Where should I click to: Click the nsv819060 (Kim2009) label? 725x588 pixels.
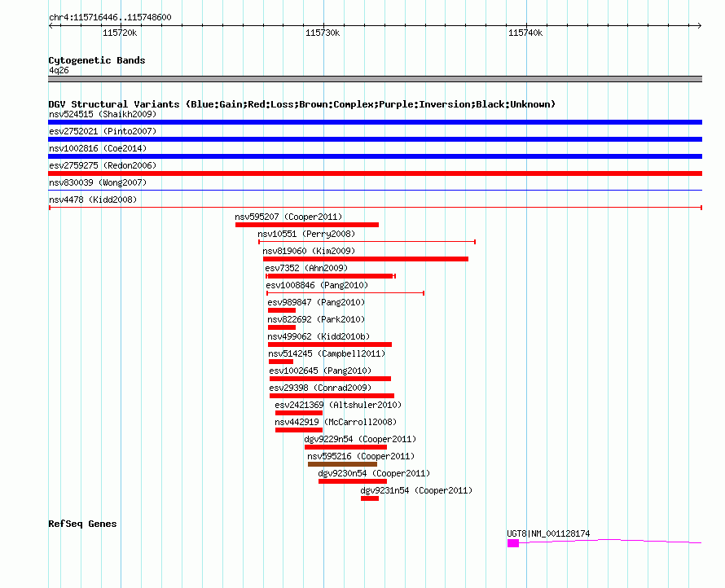click(x=309, y=251)
